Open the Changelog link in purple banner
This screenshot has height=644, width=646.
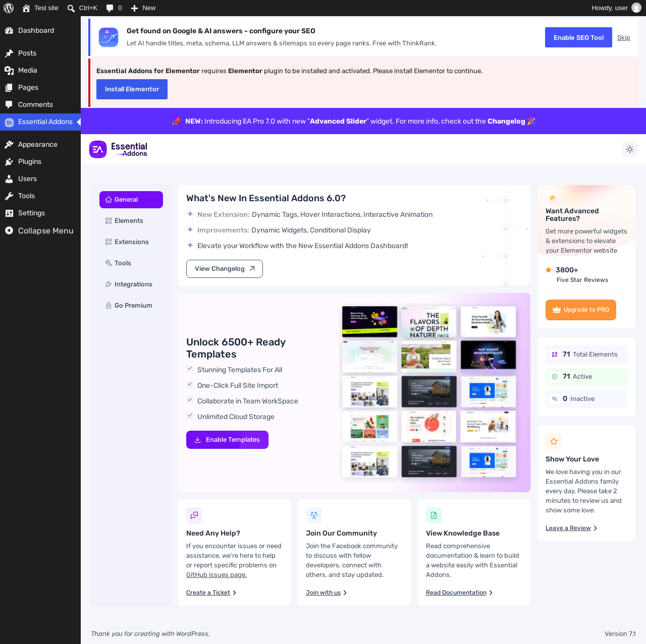click(x=506, y=121)
